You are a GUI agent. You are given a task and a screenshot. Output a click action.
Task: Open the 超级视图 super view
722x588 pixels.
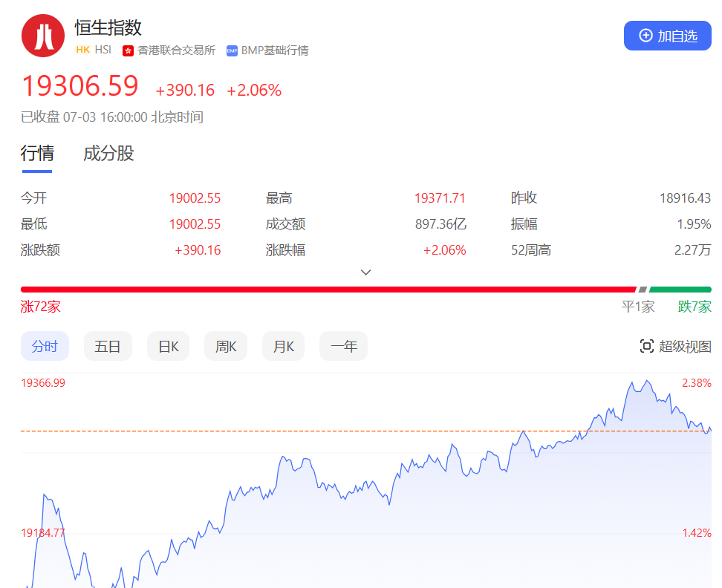point(675,346)
